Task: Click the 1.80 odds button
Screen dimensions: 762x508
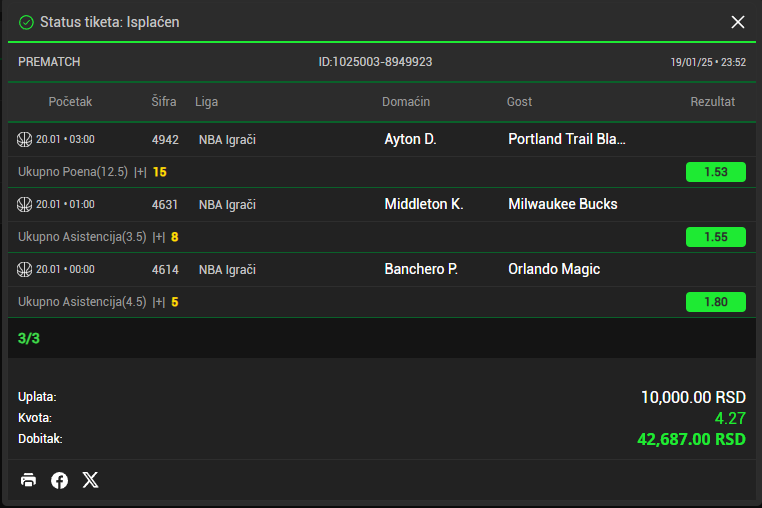Action: tap(715, 302)
